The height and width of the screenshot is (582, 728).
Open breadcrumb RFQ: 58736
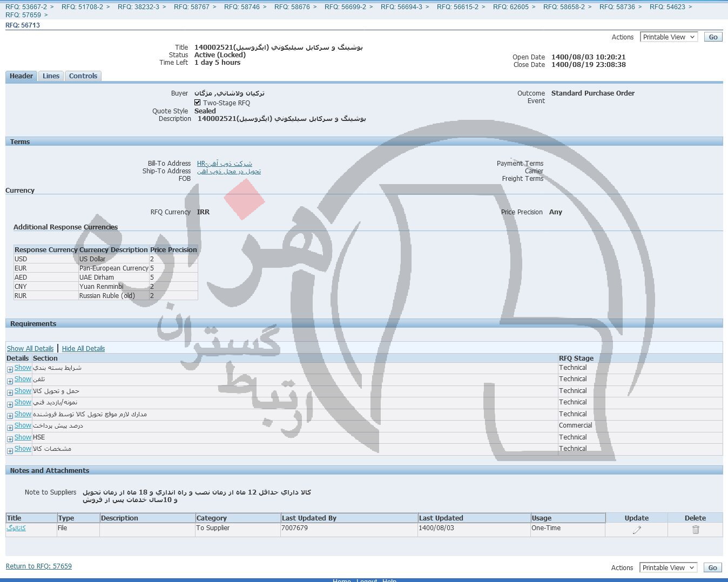[x=617, y=7]
